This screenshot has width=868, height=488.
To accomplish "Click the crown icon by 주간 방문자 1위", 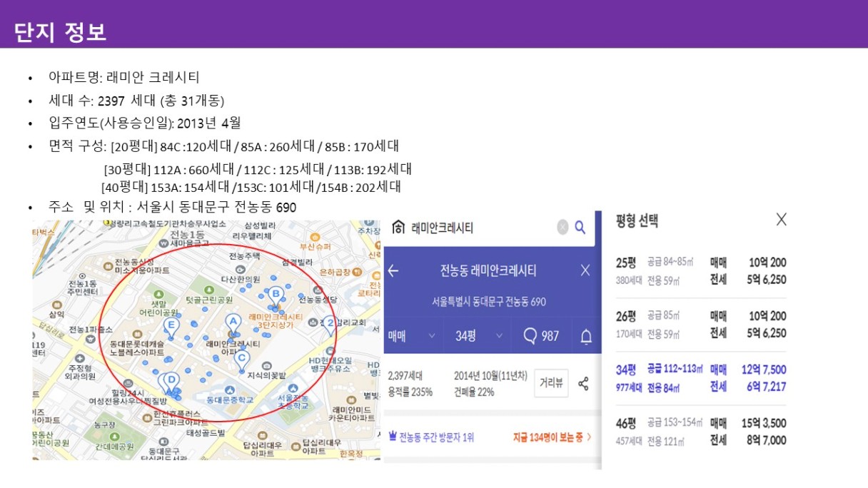I will tap(393, 436).
